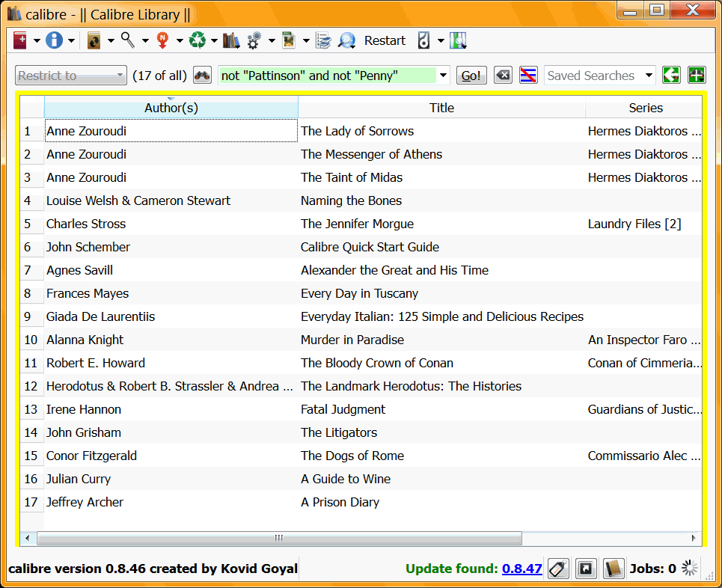Toggle the search highlight striped icon
Screen dimensions: 722x588
[528, 75]
